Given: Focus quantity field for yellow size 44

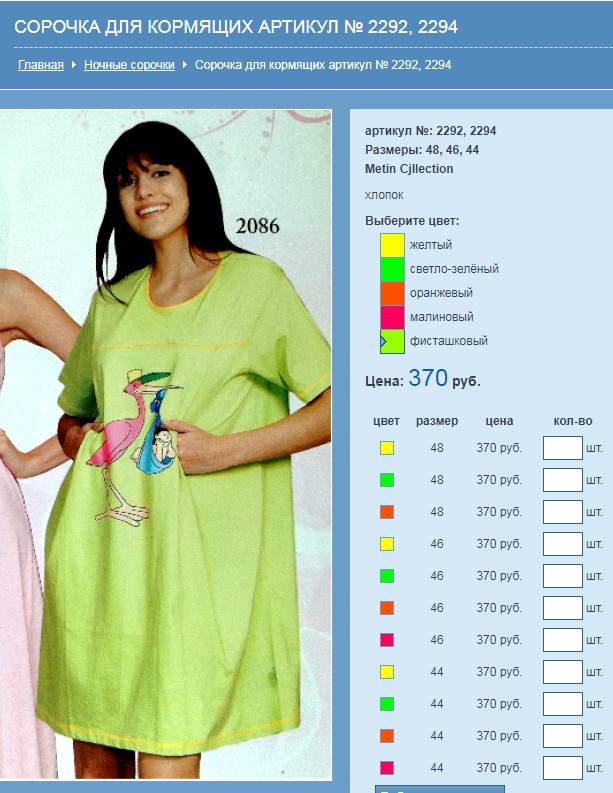Looking at the screenshot, I should pos(563,672).
